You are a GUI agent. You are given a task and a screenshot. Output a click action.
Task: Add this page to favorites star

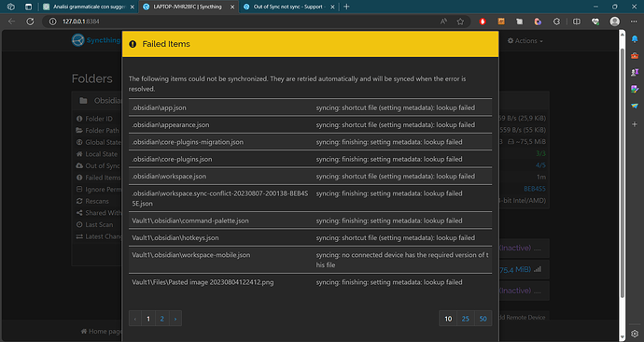tap(460, 21)
